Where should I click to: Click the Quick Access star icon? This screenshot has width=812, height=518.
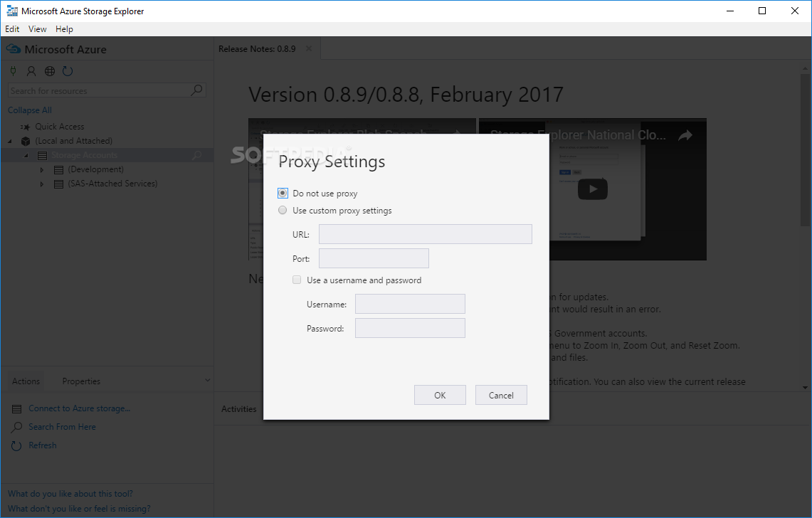[x=26, y=127]
